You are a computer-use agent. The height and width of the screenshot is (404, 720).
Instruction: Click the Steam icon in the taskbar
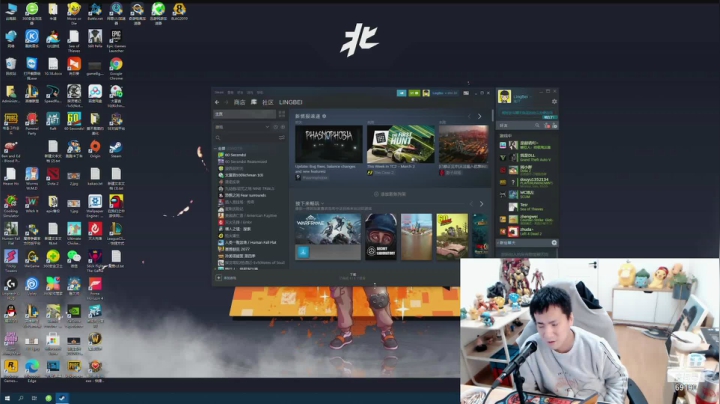62,398
